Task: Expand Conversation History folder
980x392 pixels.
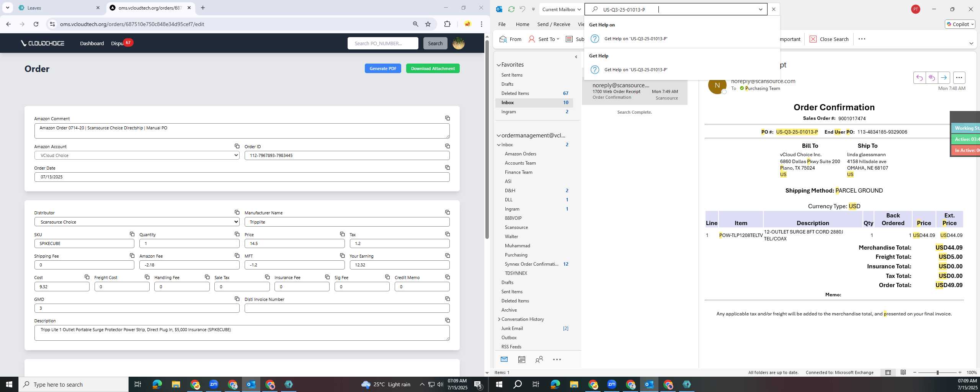Action: tap(499, 319)
